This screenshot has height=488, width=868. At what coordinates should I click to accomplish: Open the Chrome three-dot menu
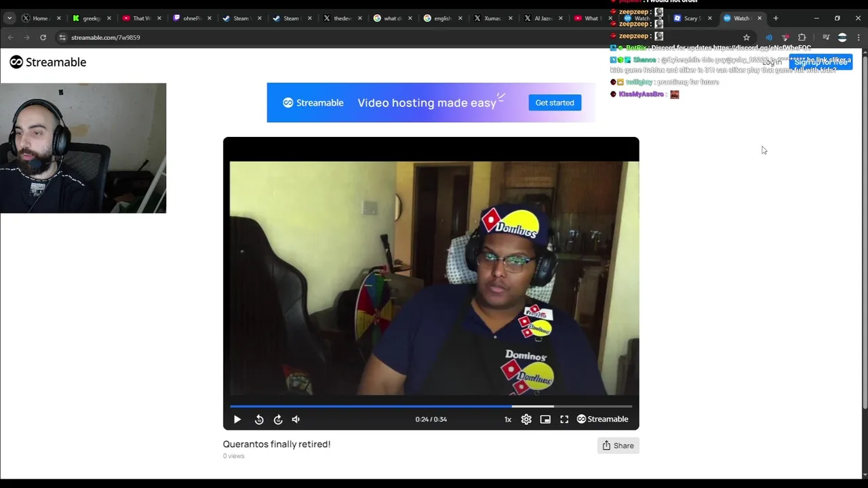(858, 37)
